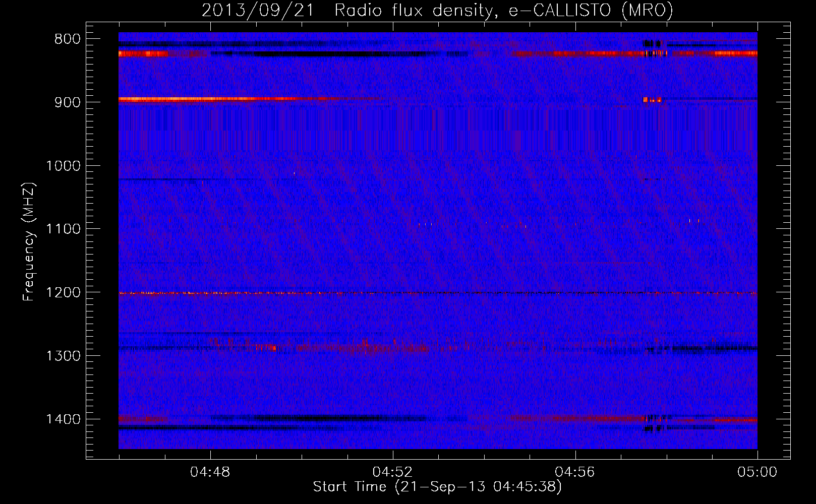
Task: Click the '05:00' time axis label
Action: (x=757, y=472)
